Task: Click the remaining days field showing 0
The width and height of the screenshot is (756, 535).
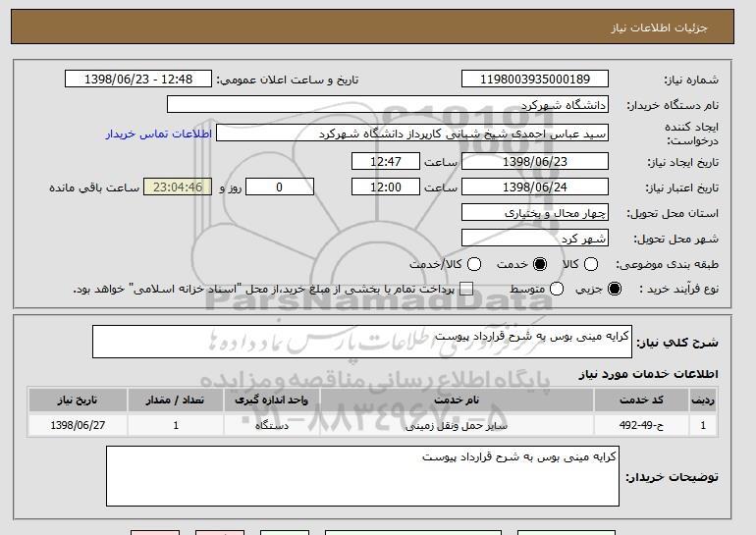Action: click(x=280, y=187)
